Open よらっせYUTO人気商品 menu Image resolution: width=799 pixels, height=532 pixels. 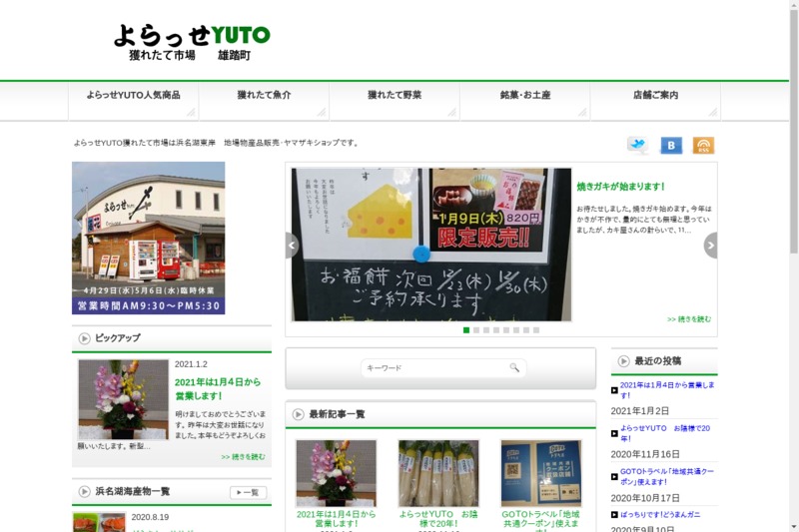[133, 96]
